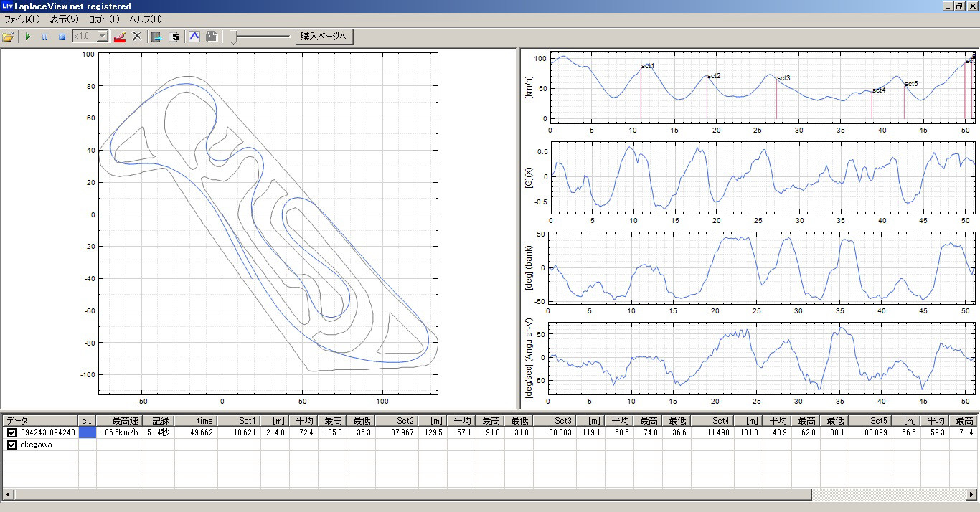Click the blue color swatch in data row
Image resolution: width=980 pixels, height=512 pixels.
[87, 432]
